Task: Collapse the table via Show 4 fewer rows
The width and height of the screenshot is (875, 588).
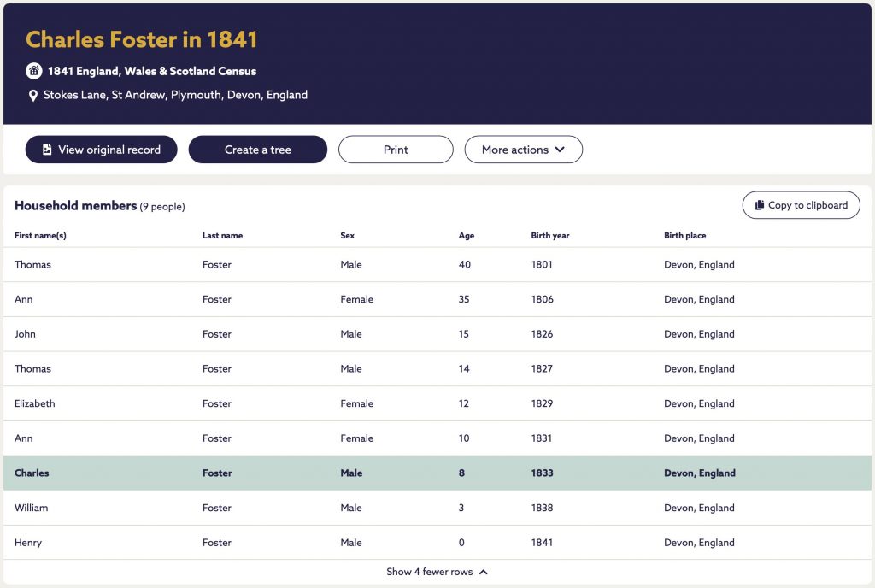Action: pyautogui.click(x=437, y=572)
